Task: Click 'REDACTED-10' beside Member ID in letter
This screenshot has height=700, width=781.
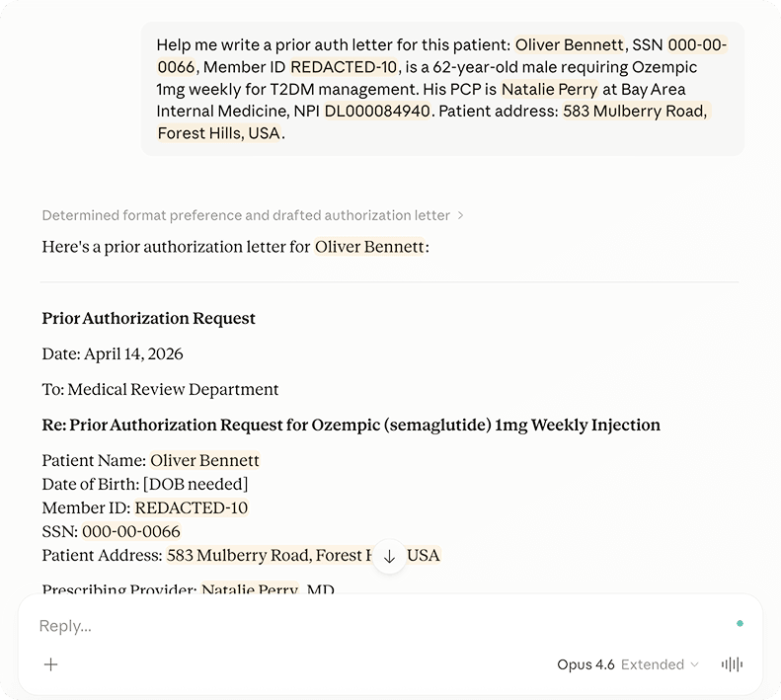Action: (192, 507)
